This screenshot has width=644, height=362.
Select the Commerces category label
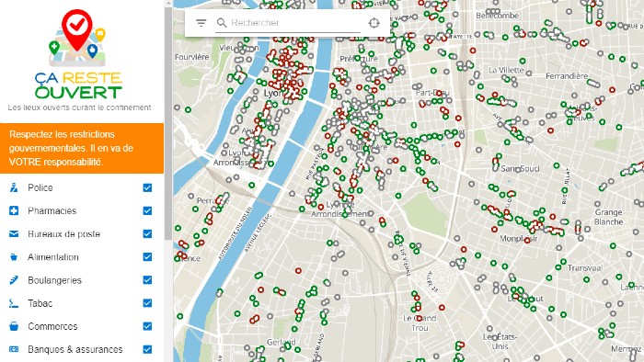click(52, 326)
